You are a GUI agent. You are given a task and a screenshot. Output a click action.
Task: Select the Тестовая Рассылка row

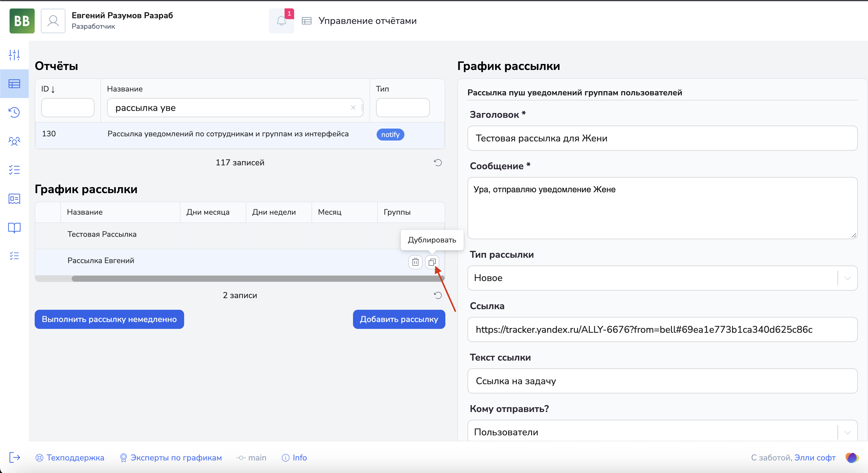pos(102,234)
